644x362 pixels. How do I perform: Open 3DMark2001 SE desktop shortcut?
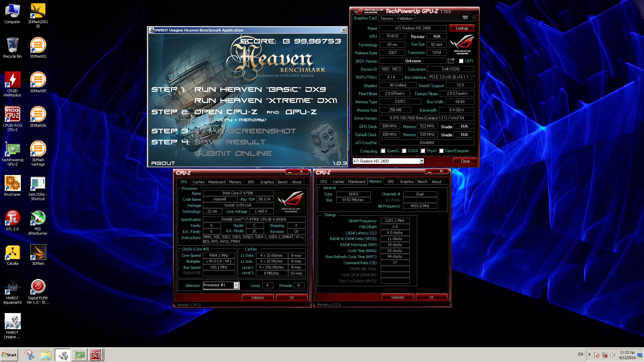click(x=38, y=16)
